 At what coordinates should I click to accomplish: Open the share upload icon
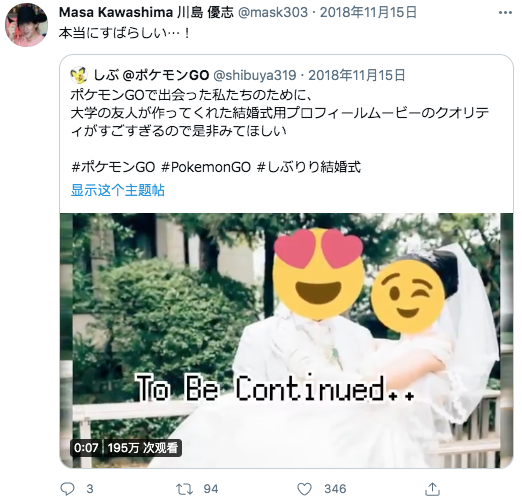(432, 489)
